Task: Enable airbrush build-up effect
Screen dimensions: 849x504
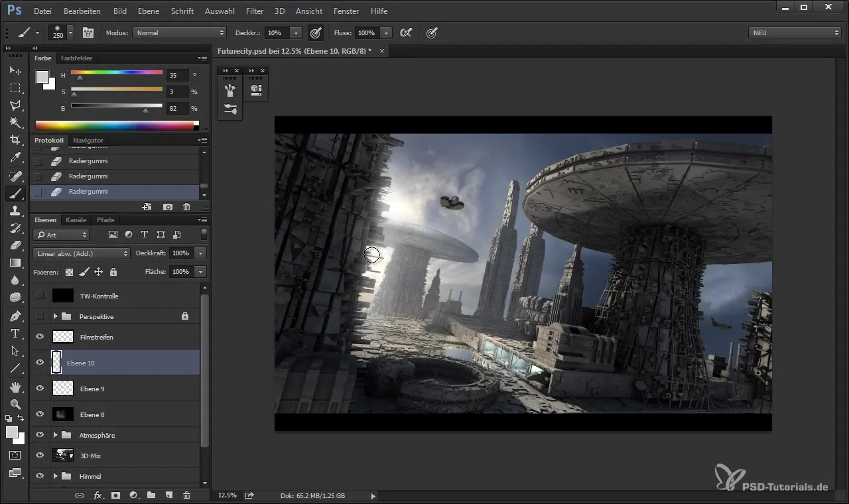Action: coord(405,32)
